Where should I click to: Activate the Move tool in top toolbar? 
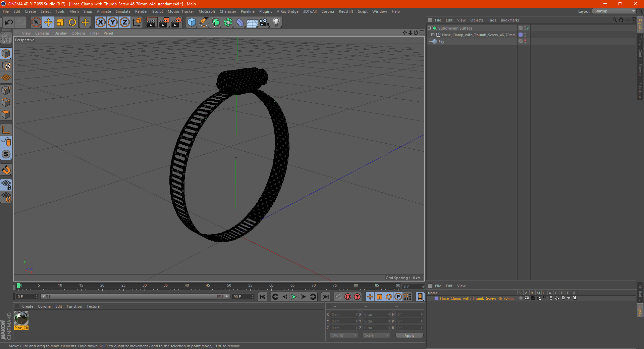tap(48, 22)
